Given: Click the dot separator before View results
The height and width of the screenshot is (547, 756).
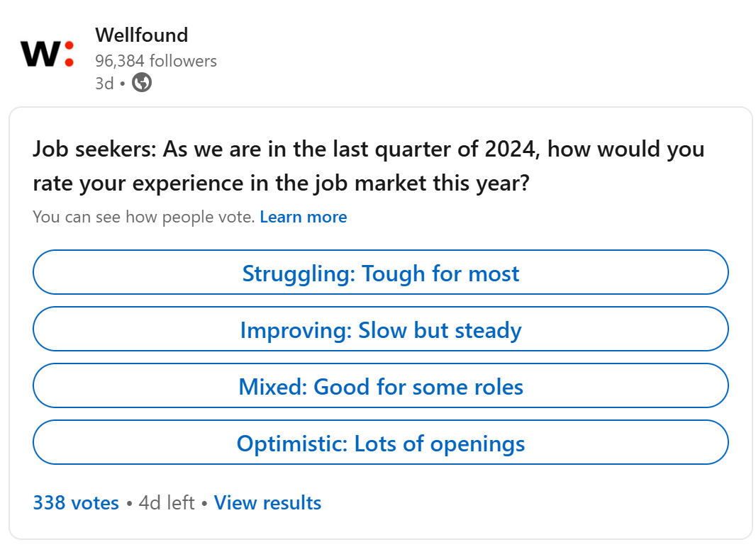Looking at the screenshot, I should tap(204, 504).
